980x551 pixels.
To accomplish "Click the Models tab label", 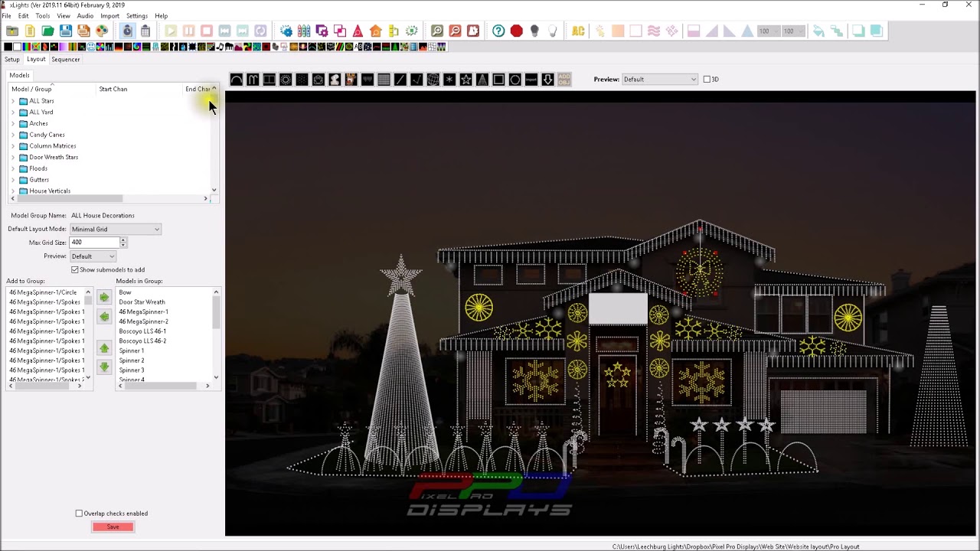I will pos(19,75).
